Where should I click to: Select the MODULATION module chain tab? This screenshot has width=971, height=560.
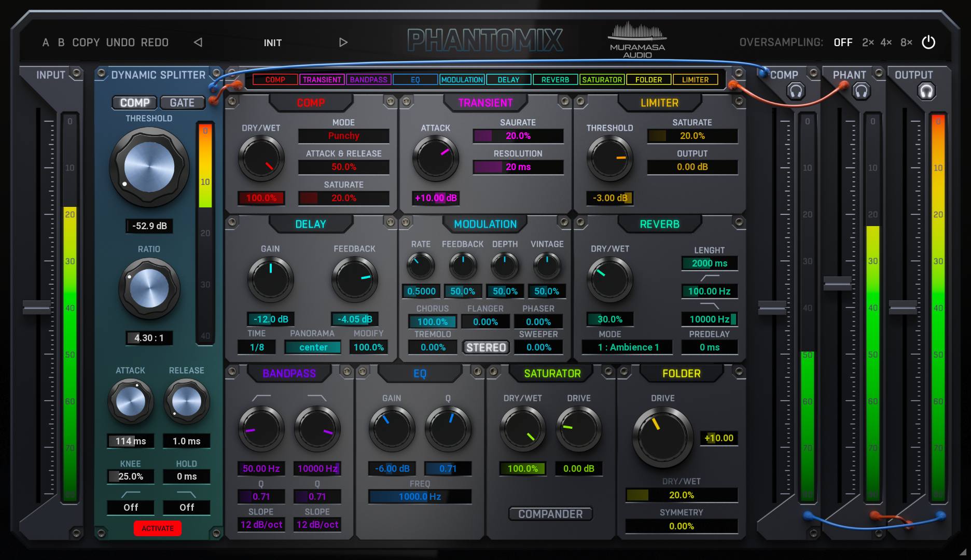(462, 80)
